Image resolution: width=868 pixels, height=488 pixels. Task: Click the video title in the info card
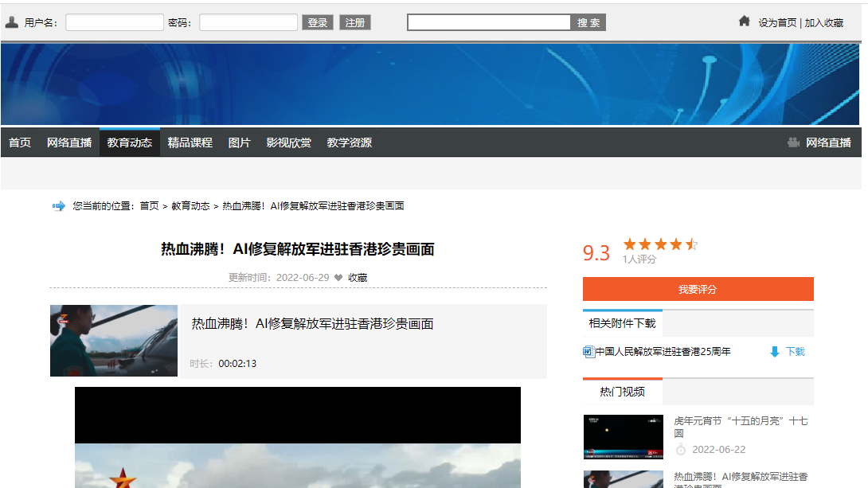(x=312, y=324)
